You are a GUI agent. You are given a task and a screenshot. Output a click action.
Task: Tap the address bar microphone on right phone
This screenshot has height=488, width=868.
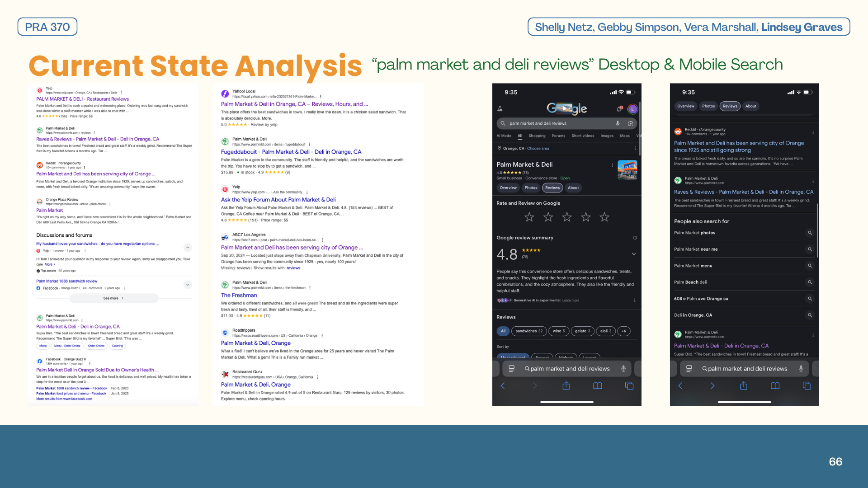pos(801,369)
